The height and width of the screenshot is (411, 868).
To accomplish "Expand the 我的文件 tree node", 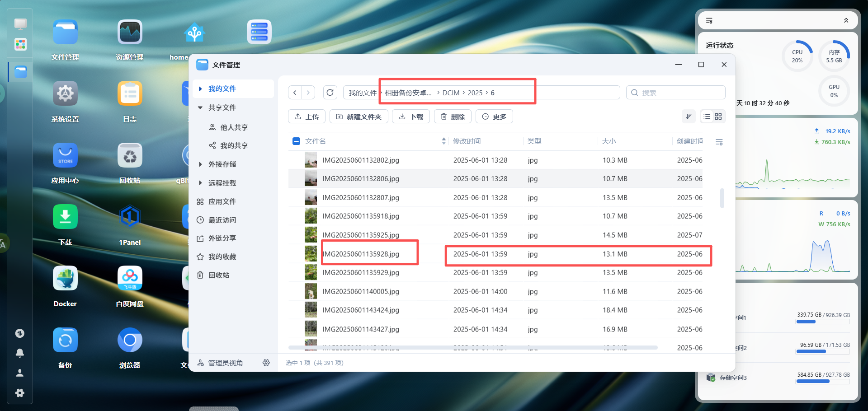I will [x=200, y=89].
